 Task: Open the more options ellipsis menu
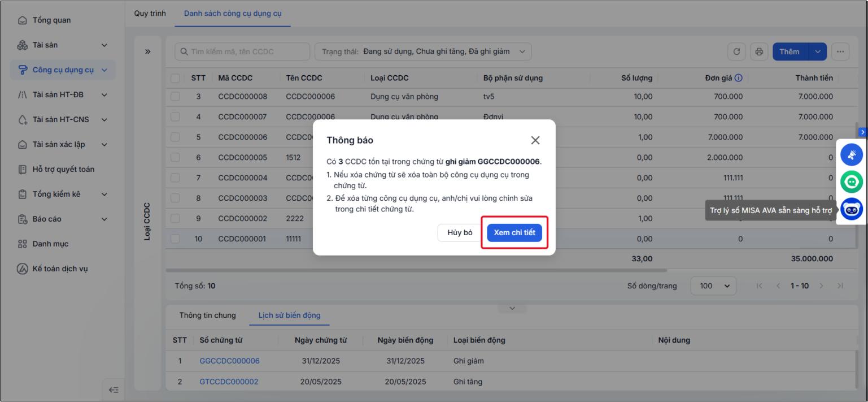(840, 51)
